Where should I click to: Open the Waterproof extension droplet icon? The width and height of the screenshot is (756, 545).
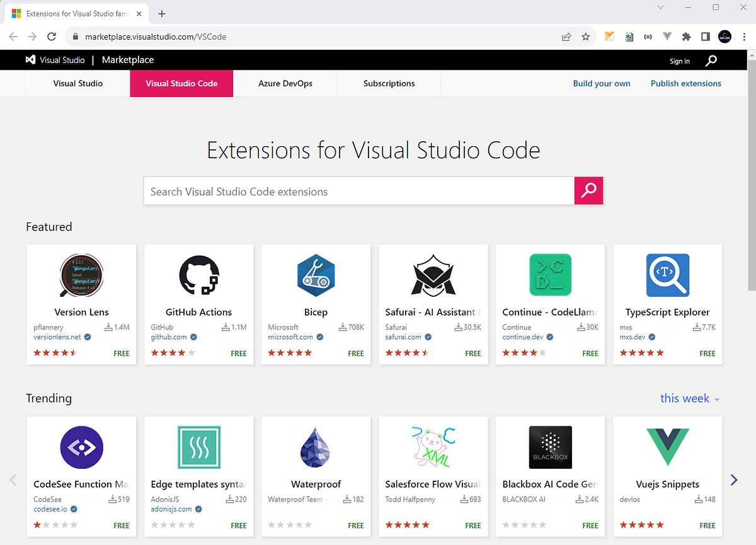click(x=316, y=448)
